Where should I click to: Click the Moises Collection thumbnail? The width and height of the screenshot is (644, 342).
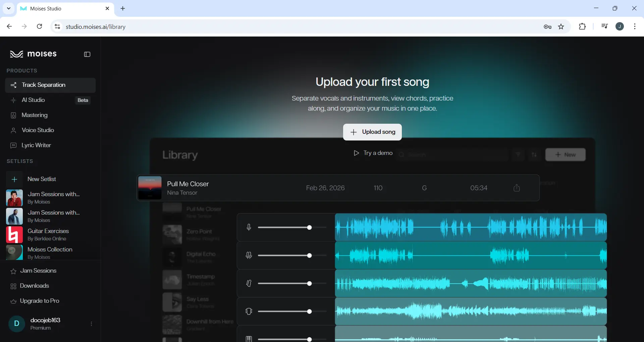pos(14,252)
